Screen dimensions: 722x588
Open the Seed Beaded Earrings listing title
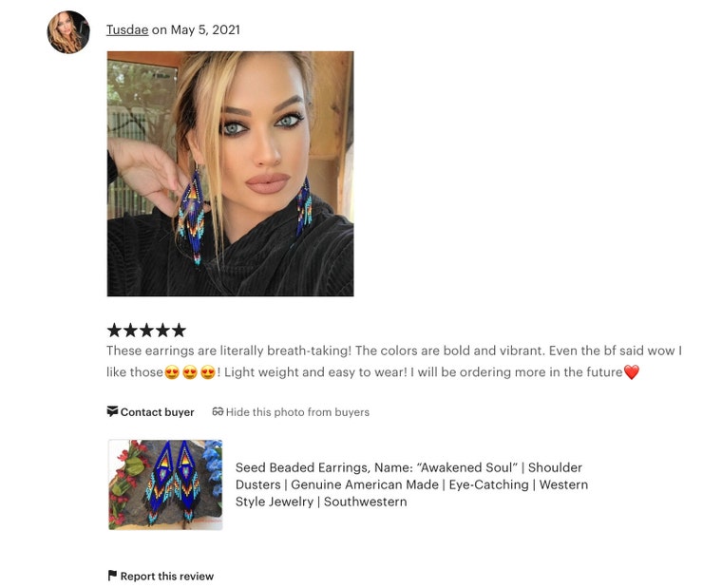click(x=411, y=484)
